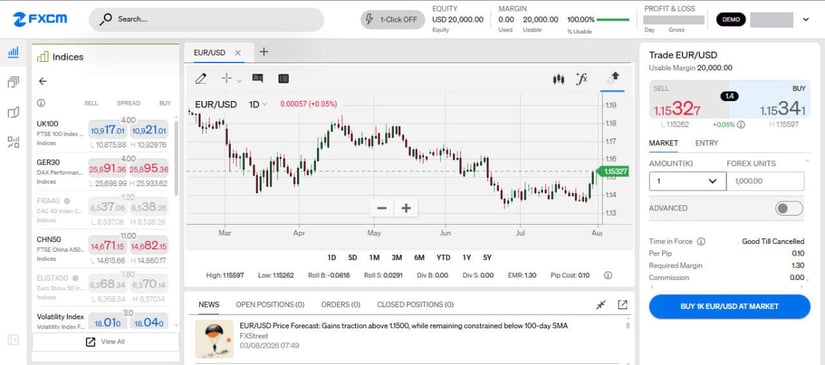
Task: Switch to the ENTRY order tab
Action: coord(707,143)
